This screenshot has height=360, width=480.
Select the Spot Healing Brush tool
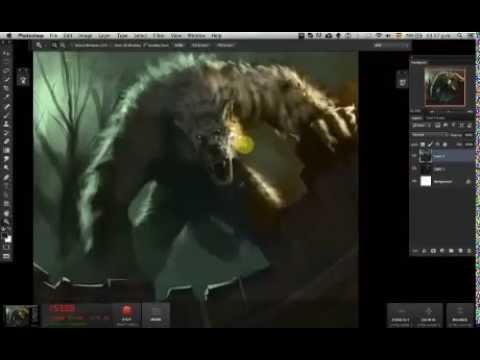6,107
